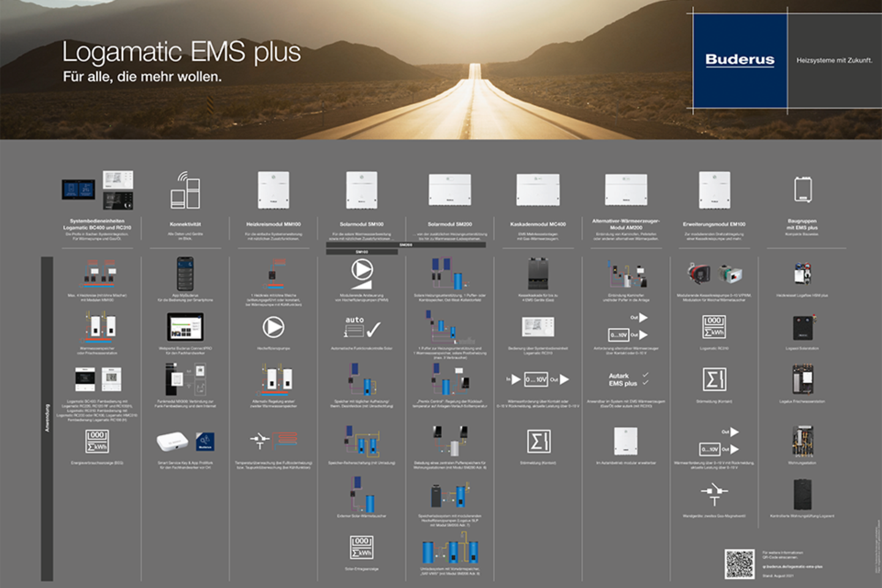
Task: Click the Webportal Buderus ConnectPRO tablet icon
Action: coord(185,327)
